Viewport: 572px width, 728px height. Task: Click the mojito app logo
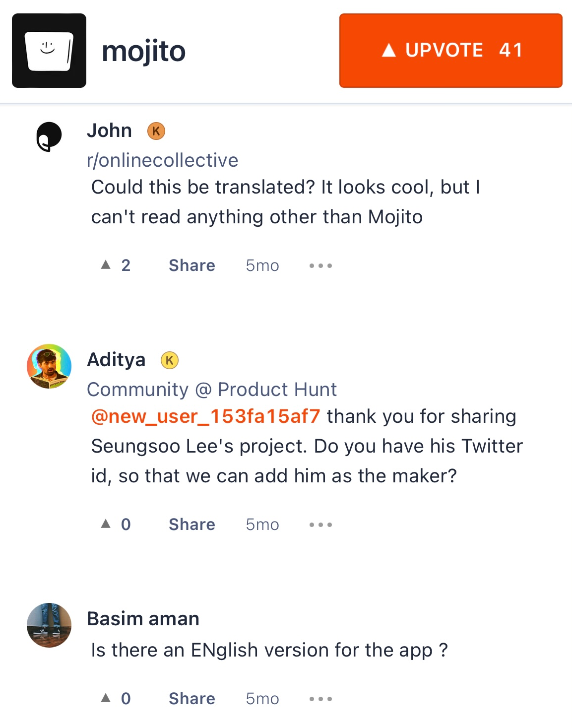49,51
